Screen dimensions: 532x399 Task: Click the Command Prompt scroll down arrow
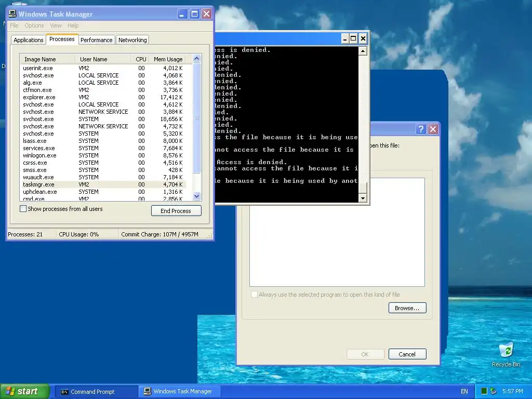pyautogui.click(x=363, y=198)
